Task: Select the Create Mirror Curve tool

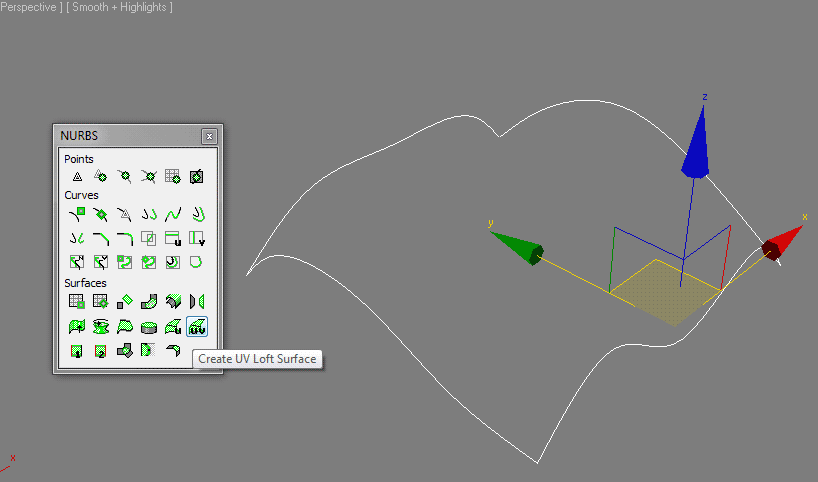Action: [77, 238]
